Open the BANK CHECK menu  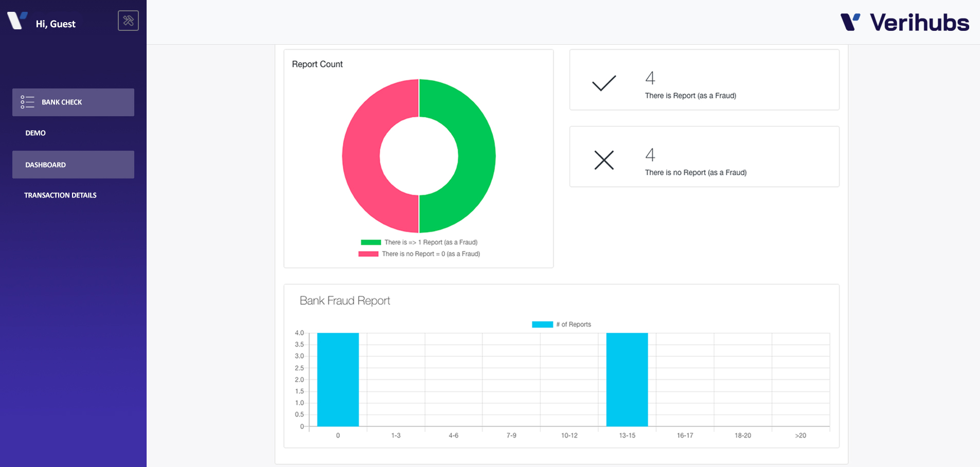(x=73, y=102)
